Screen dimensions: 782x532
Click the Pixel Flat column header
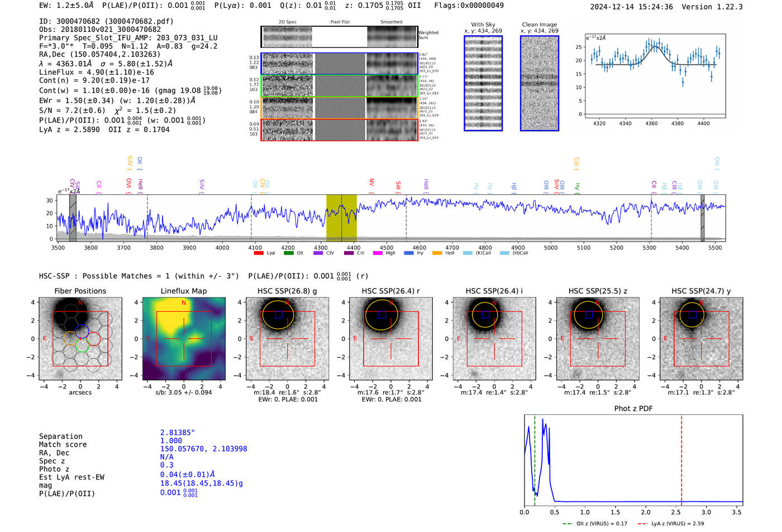click(x=340, y=22)
